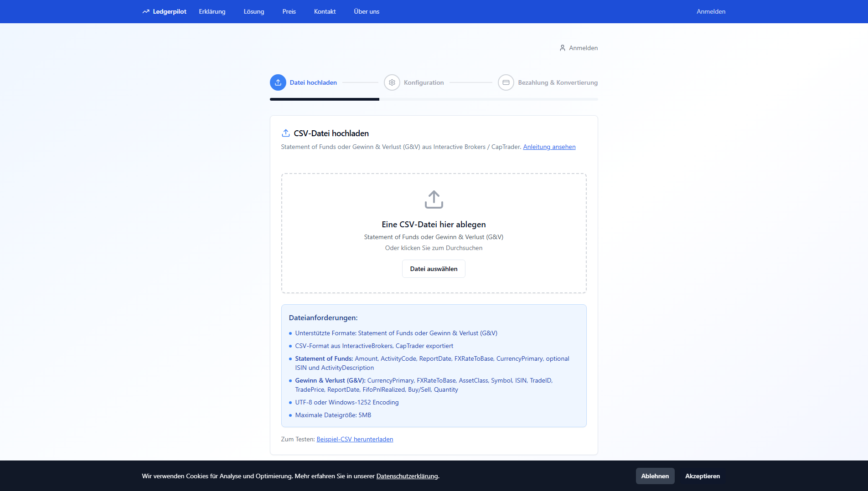Click the step progress bar
This screenshot has width=868, height=491.
tap(434, 99)
